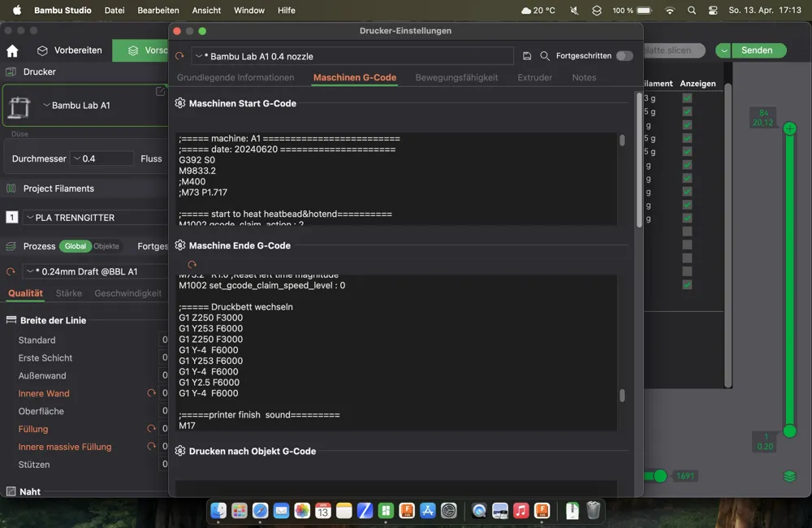Viewport: 812px width, 528px height.
Task: Click the search magnifier in Drucker-Einstellungen
Action: tap(545, 56)
